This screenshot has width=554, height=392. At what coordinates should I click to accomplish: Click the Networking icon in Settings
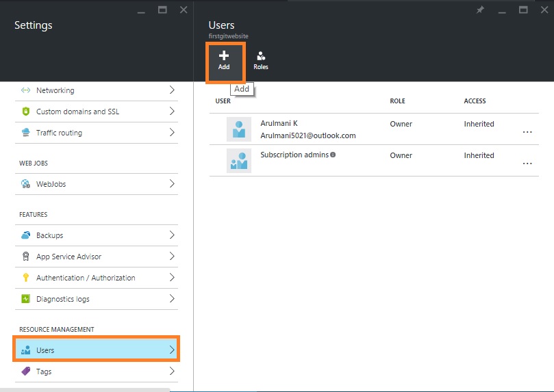pos(26,90)
